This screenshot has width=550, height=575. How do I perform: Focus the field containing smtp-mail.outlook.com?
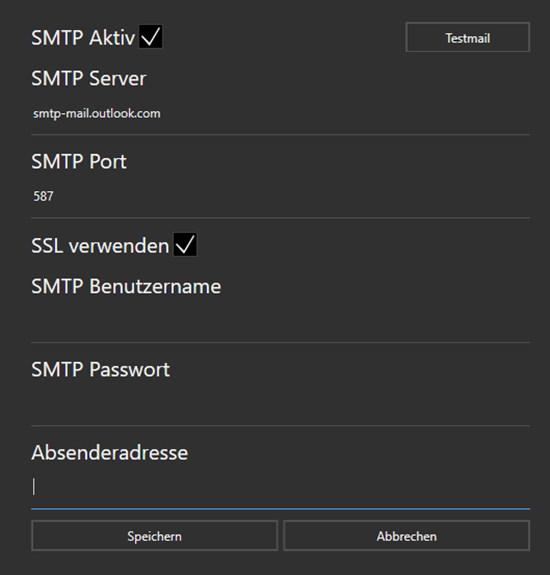(280, 114)
